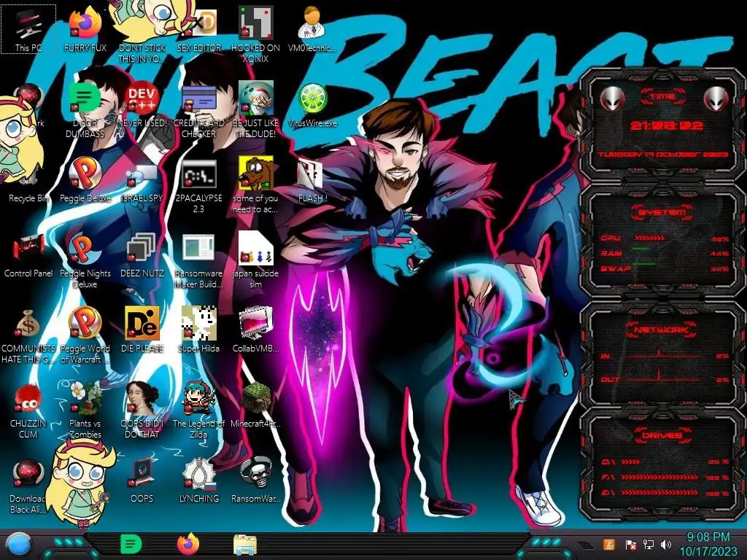This screenshot has height=560, width=747.
Task: Click the 21:08 digital clock display
Action: coord(666,125)
